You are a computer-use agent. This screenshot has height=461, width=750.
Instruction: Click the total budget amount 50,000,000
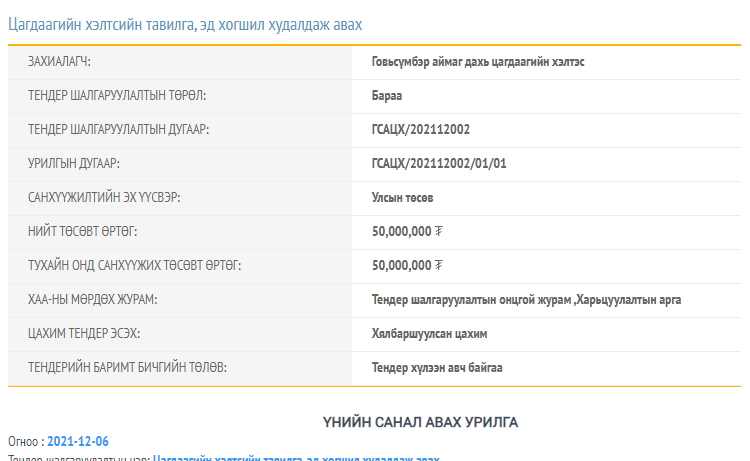(x=401, y=232)
